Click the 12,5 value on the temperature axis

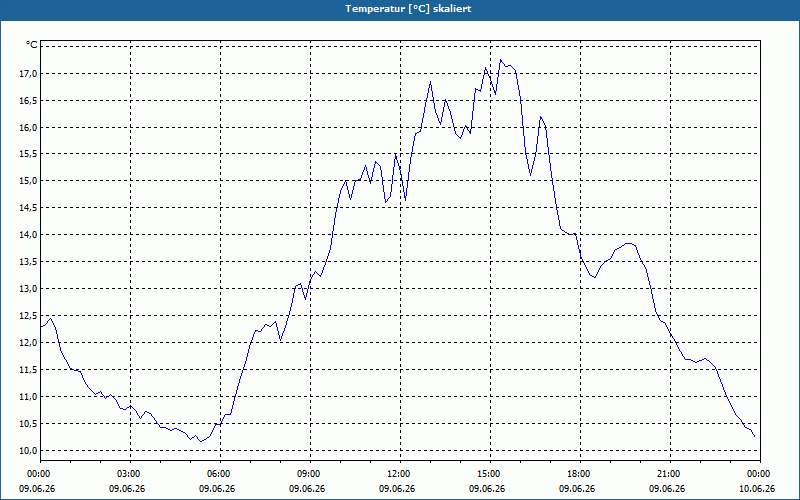click(x=29, y=316)
